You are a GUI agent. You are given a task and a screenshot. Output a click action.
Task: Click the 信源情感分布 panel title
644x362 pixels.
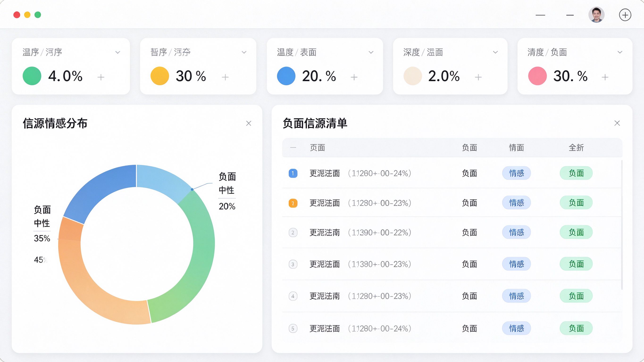click(x=55, y=123)
